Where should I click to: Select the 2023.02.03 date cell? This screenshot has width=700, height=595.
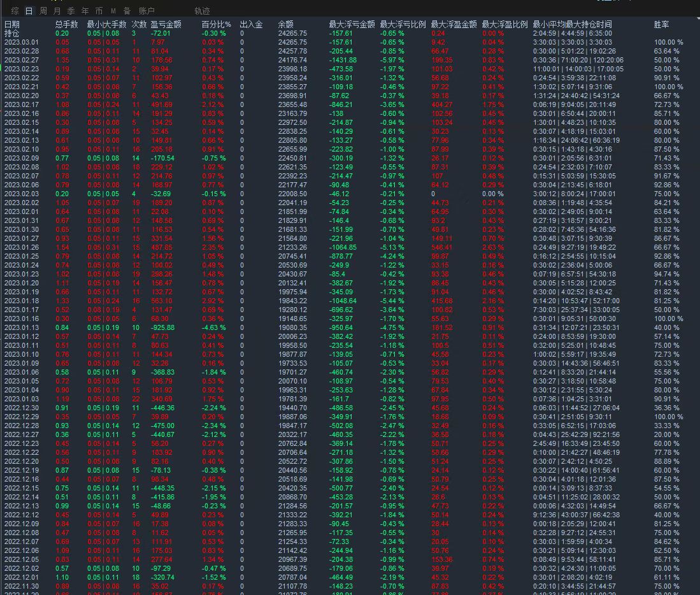22,194
